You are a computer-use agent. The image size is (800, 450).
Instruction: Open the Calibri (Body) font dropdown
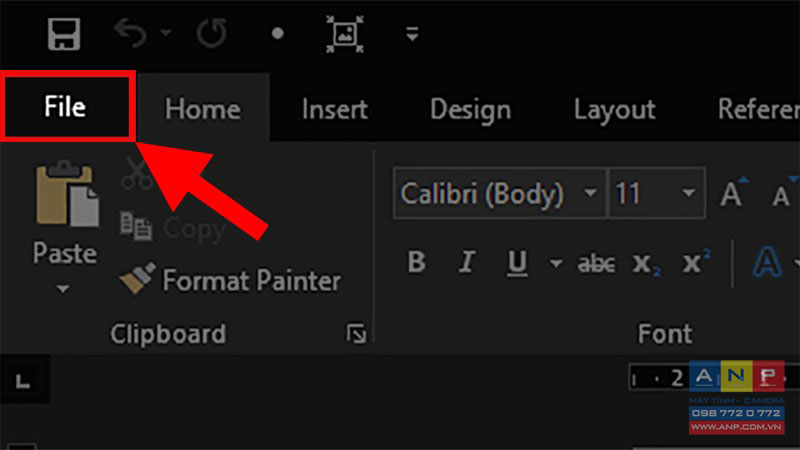(590, 193)
